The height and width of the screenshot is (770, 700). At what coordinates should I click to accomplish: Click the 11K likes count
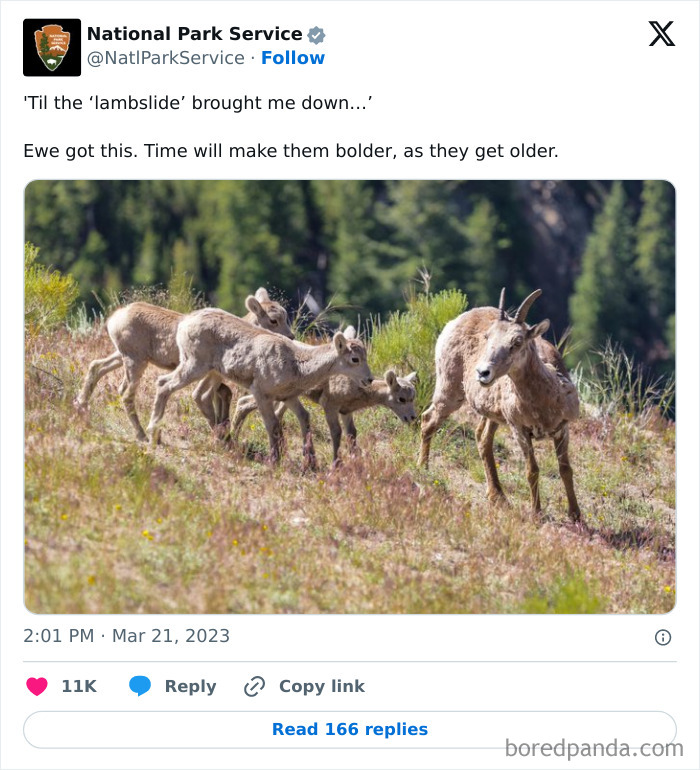tap(79, 686)
